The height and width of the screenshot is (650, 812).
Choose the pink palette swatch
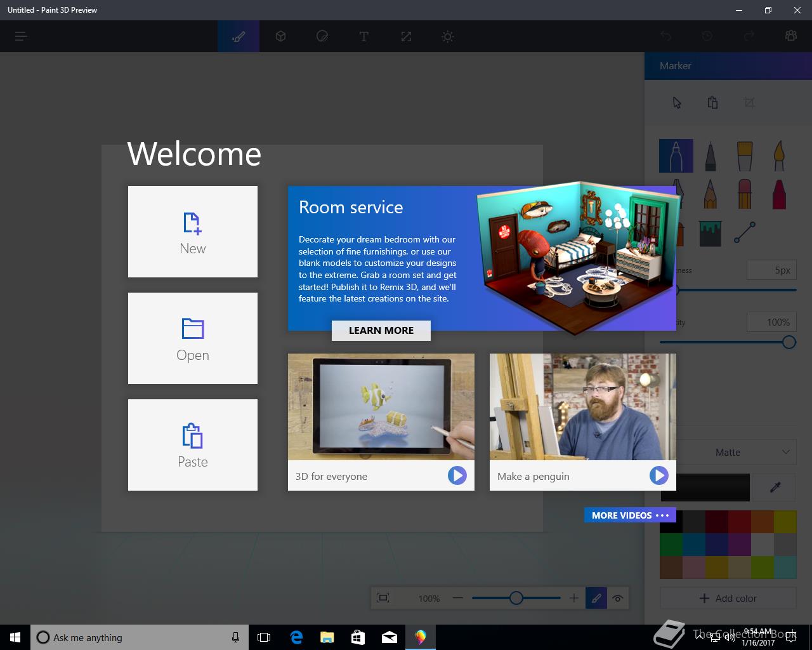[x=694, y=567]
